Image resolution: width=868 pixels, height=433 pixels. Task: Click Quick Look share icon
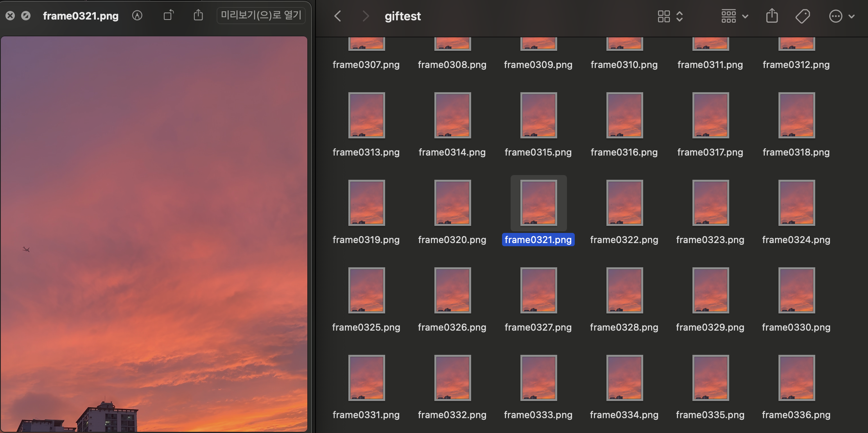tap(198, 16)
